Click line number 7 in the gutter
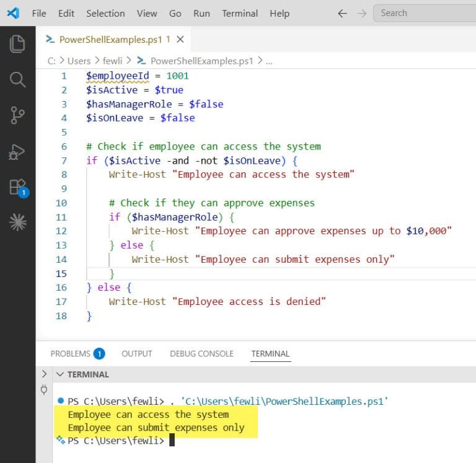 pos(64,161)
